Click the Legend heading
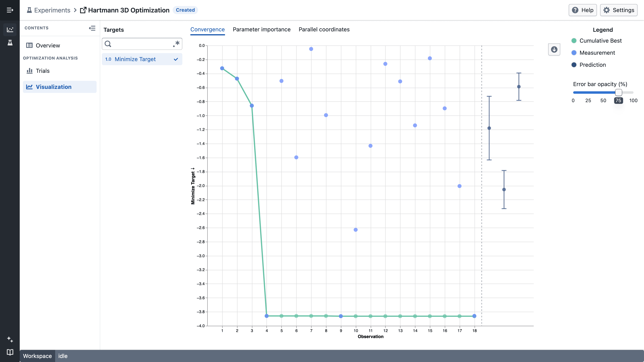Image resolution: width=644 pixels, height=362 pixels. [603, 30]
